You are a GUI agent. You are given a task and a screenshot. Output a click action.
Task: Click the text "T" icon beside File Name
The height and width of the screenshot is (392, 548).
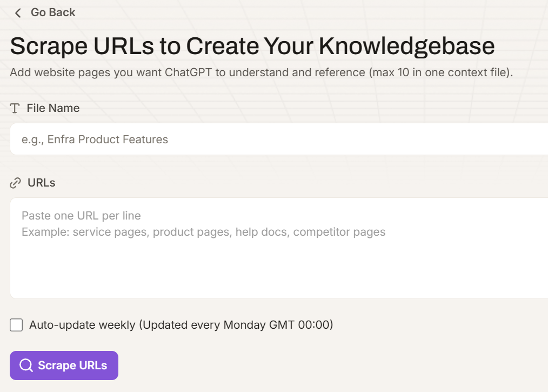[x=15, y=108]
